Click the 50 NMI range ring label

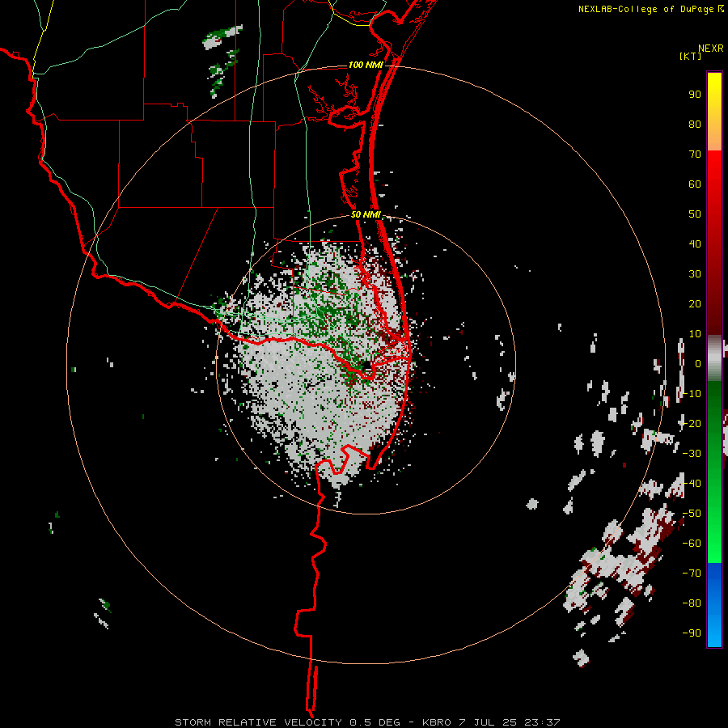coord(366,214)
